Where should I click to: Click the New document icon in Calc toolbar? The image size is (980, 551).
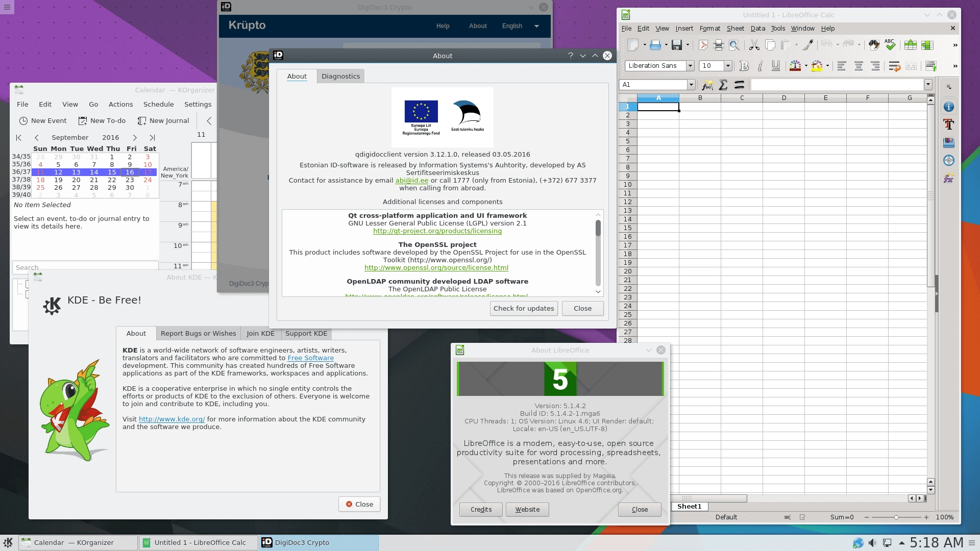pos(633,45)
